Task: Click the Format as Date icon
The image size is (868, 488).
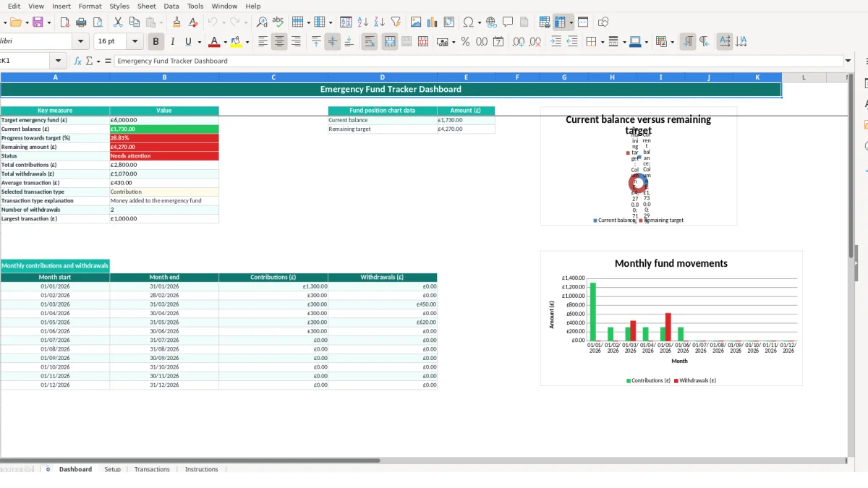Action: point(498,42)
